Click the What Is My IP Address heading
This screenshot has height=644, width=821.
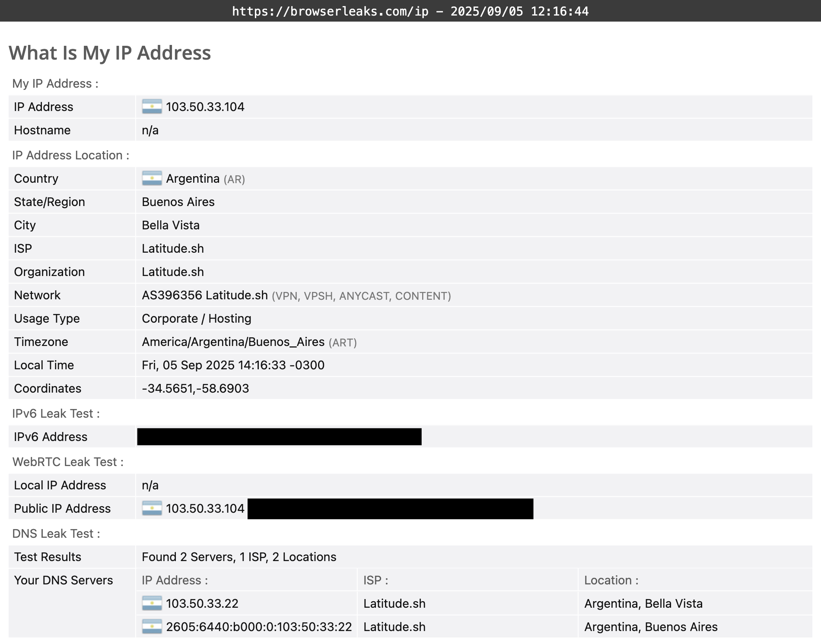(110, 53)
